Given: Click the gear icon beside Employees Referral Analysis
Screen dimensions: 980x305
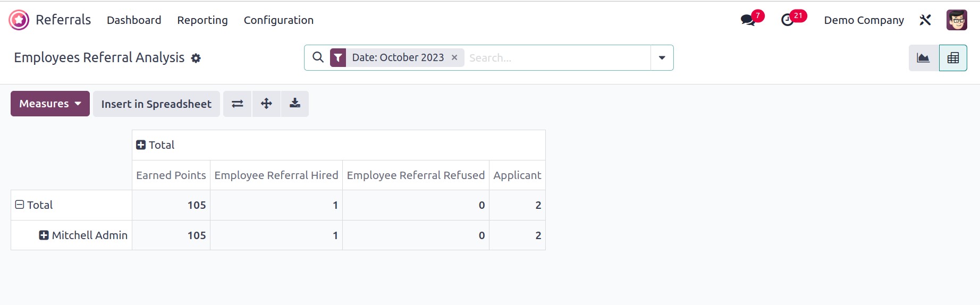Looking at the screenshot, I should 196,58.
